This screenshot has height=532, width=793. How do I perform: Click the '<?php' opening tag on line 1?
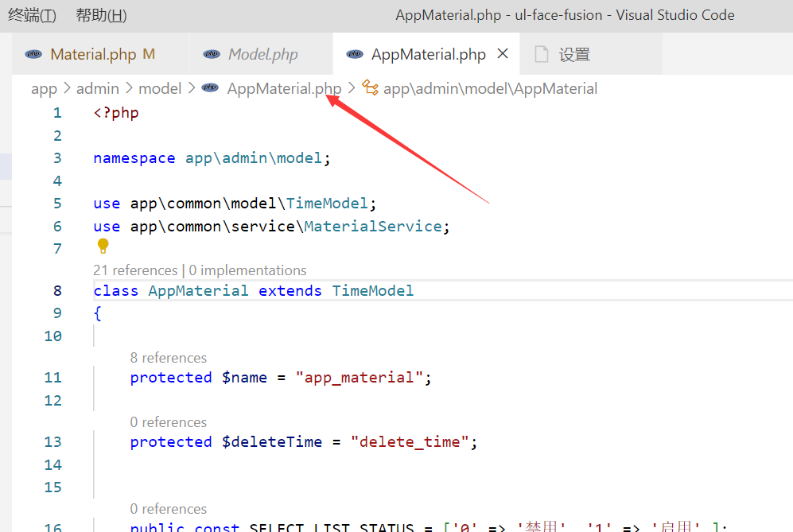(116, 113)
